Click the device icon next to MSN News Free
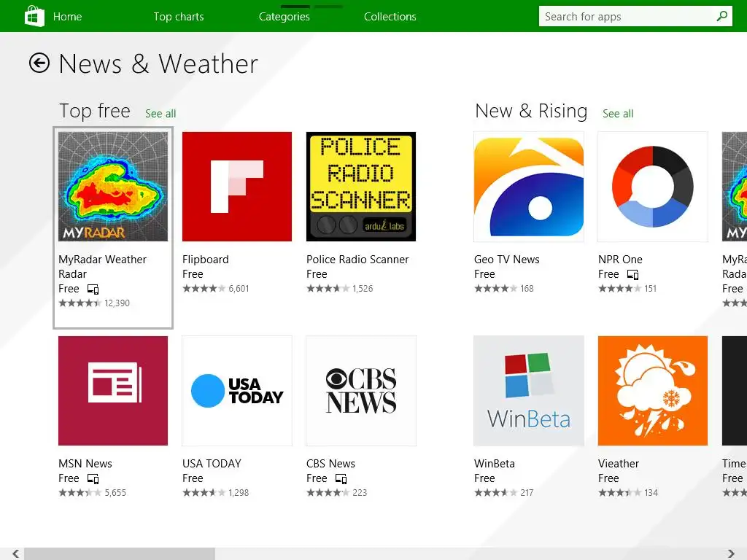The width and height of the screenshot is (747, 560). tap(93, 478)
